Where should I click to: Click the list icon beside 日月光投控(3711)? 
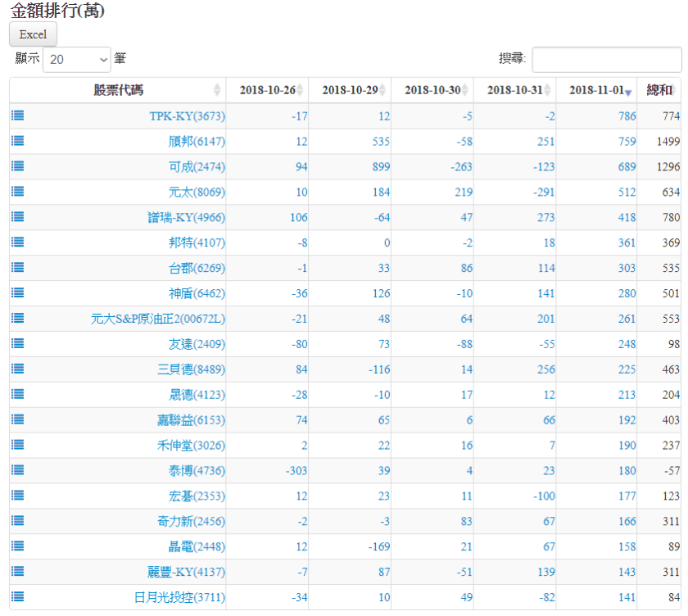point(17,597)
